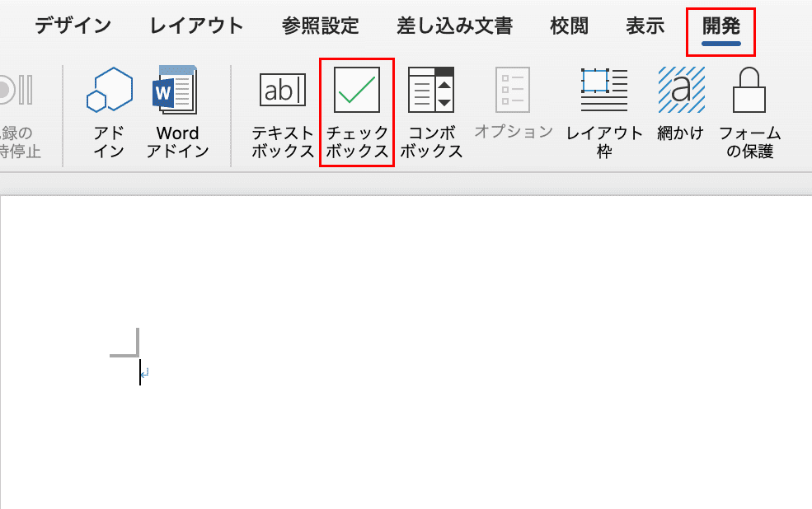Screen dimensions: 812x509
Task: Open the デザイン ribbon tab
Action: tap(73, 26)
